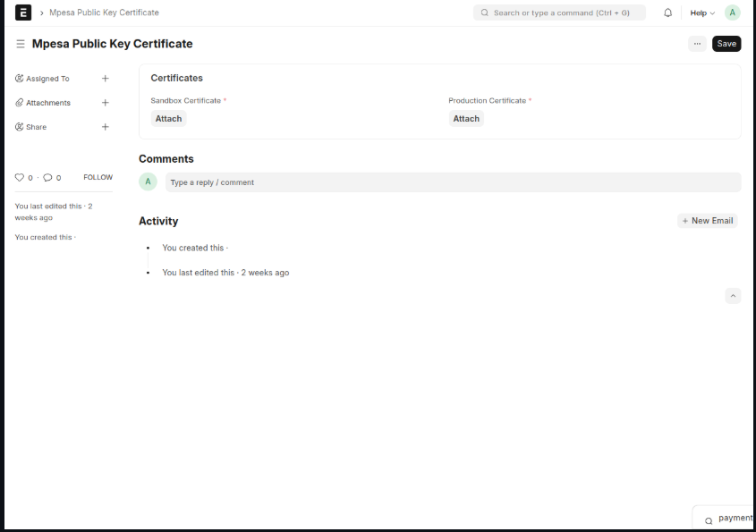Click the comment author avatar A

148,182
